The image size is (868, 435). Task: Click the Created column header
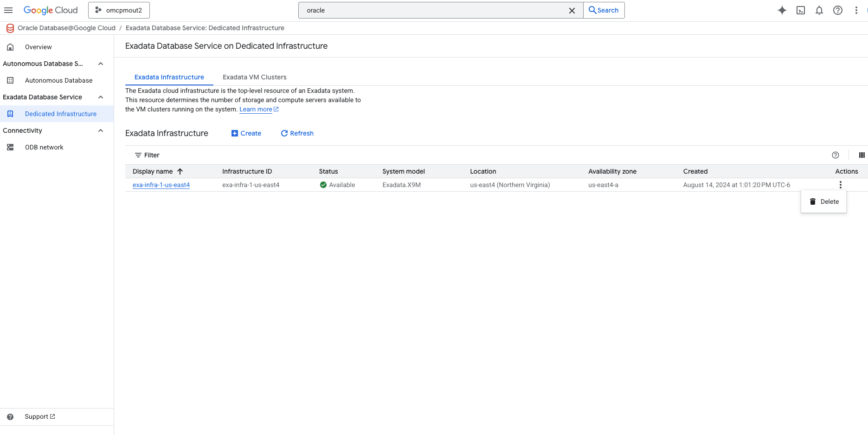[x=695, y=171]
